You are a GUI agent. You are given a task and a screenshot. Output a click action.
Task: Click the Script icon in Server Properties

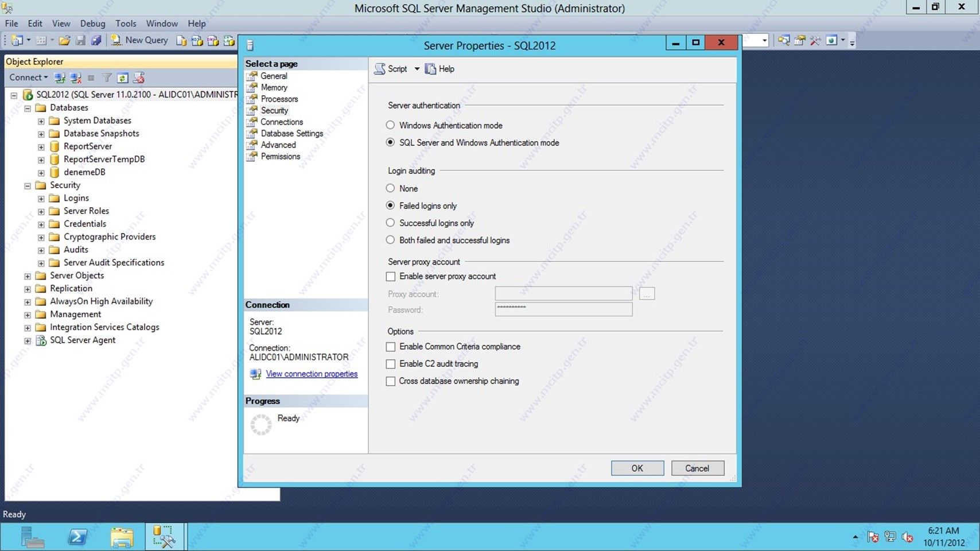click(380, 69)
